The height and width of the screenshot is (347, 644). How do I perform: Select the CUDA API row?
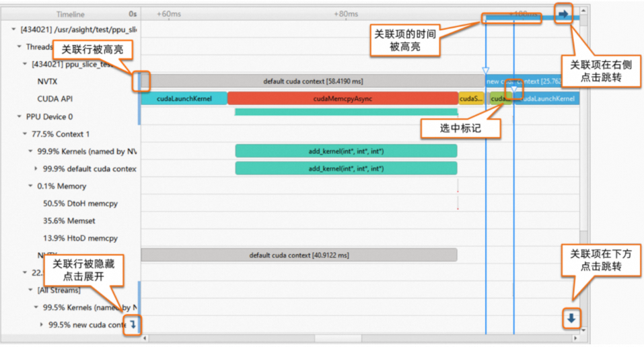click(x=55, y=99)
